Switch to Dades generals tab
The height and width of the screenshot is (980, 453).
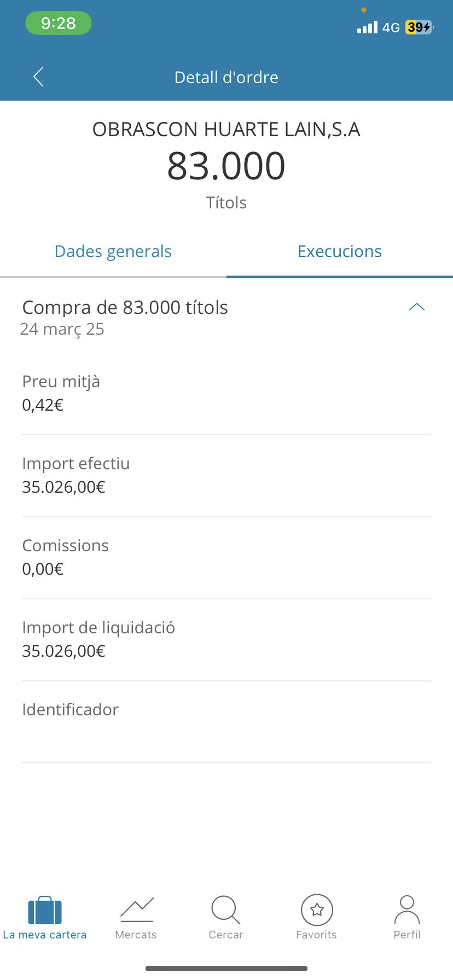coord(113,251)
